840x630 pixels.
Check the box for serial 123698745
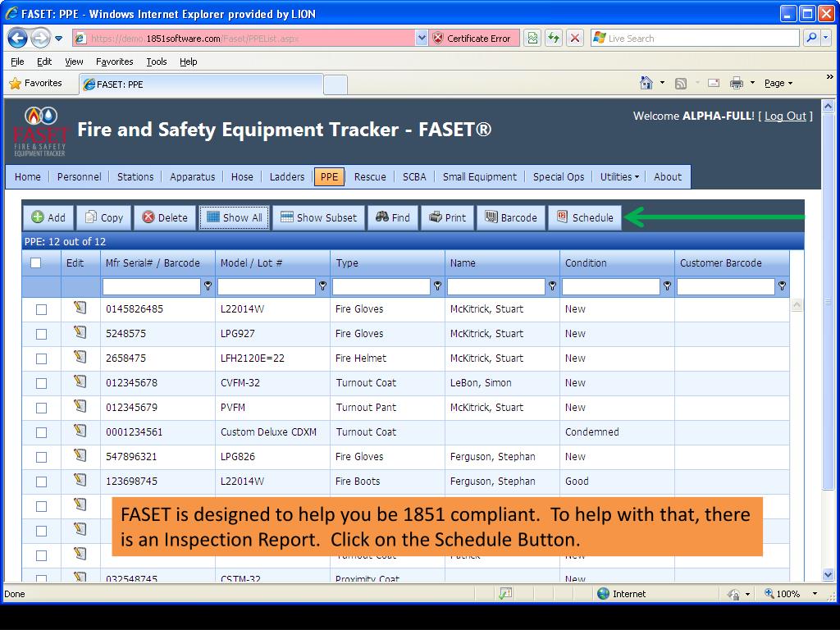[x=41, y=482]
